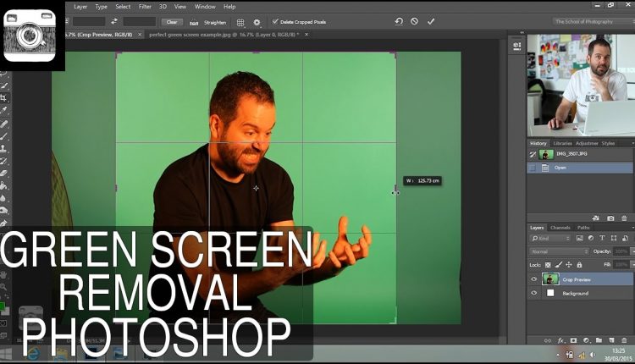Open the layer Kind filter dropdown
Image resolution: width=635 pixels, height=364 pixels.
(550, 239)
